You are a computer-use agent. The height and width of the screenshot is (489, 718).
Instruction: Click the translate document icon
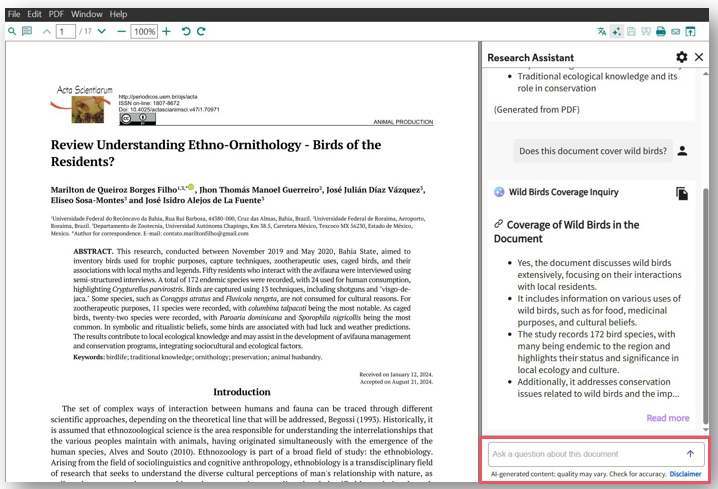pos(601,32)
